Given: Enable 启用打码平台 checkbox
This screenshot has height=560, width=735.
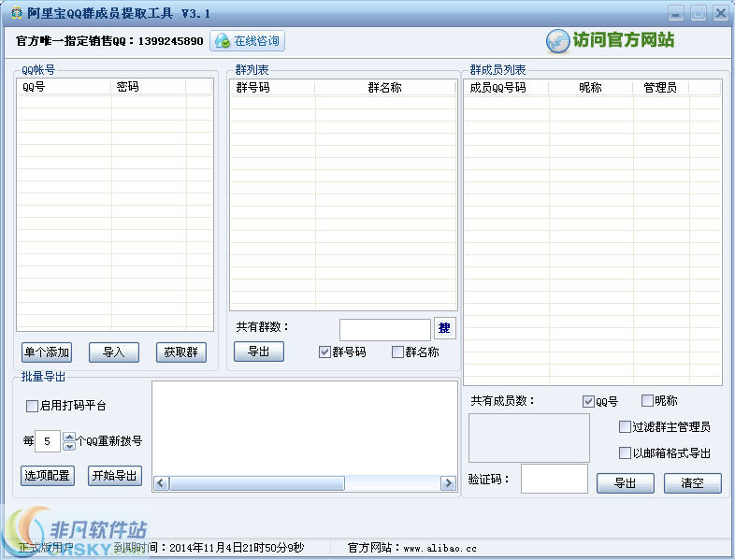Looking at the screenshot, I should click(32, 406).
